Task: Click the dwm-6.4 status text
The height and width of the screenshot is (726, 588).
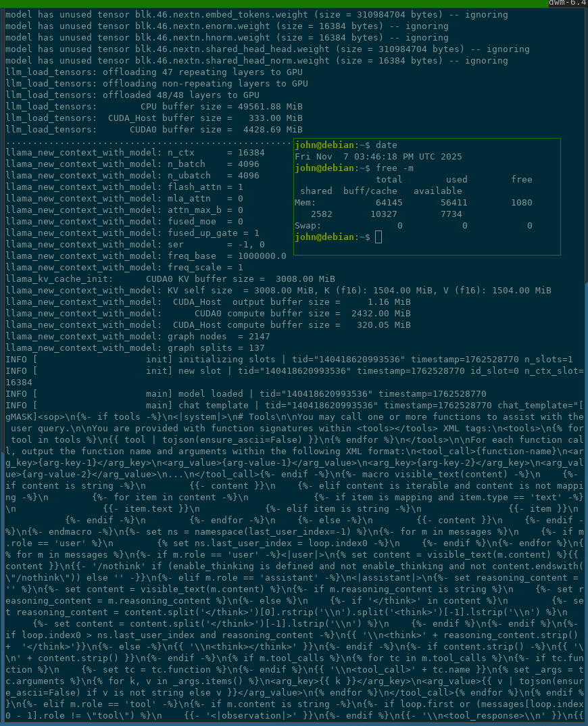Action: 568,3
